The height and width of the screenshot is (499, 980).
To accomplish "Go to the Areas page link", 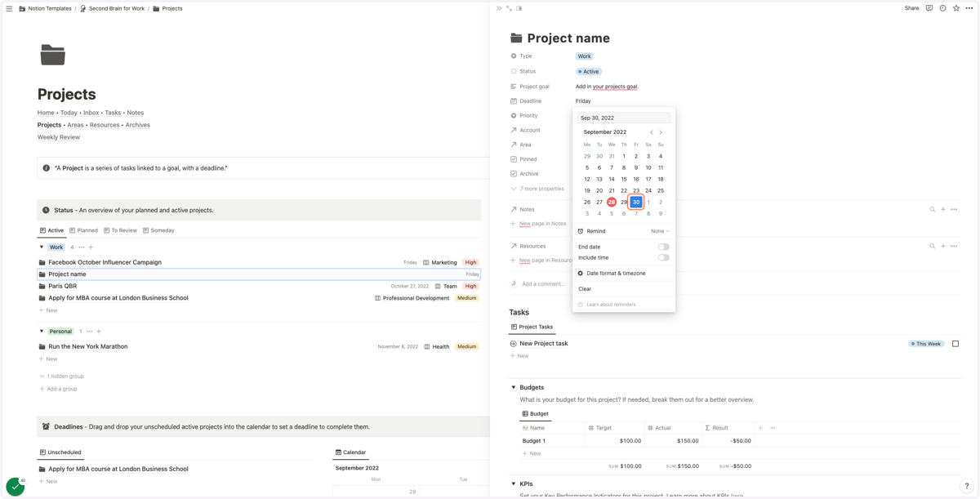I will [x=75, y=125].
